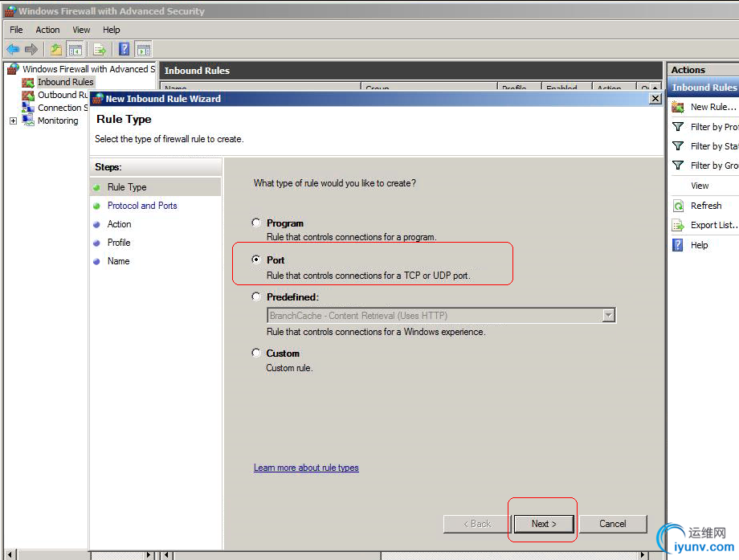This screenshot has width=739, height=560.
Task: Click New Rule... in Actions pane
Action: [x=713, y=107]
